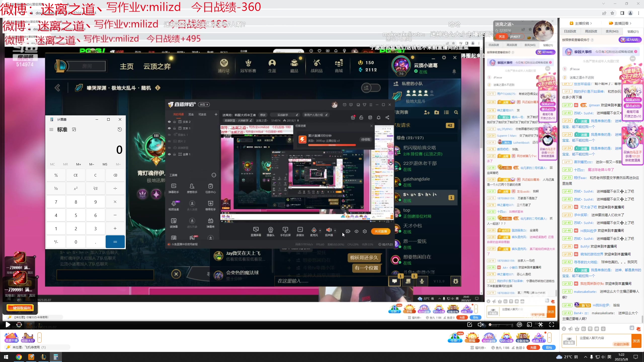Toggle the 滤 chat filter icon
Screen dimensions: 644x362
pos(632,328)
